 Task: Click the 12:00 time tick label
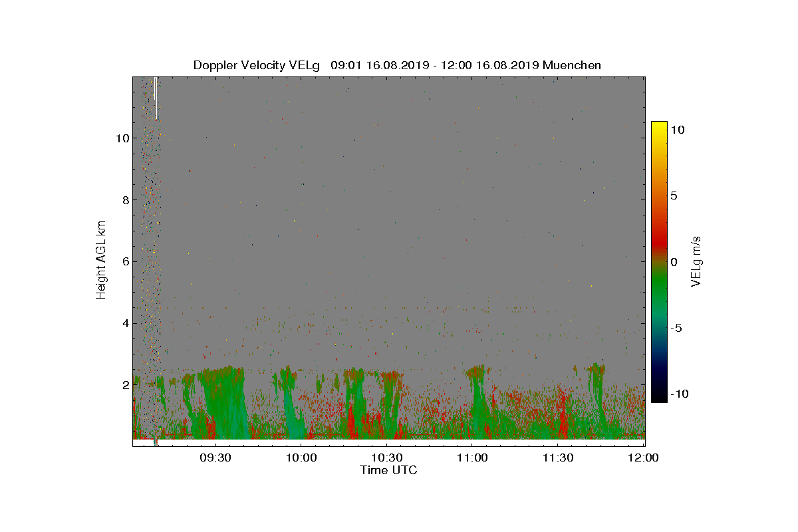tap(643, 458)
